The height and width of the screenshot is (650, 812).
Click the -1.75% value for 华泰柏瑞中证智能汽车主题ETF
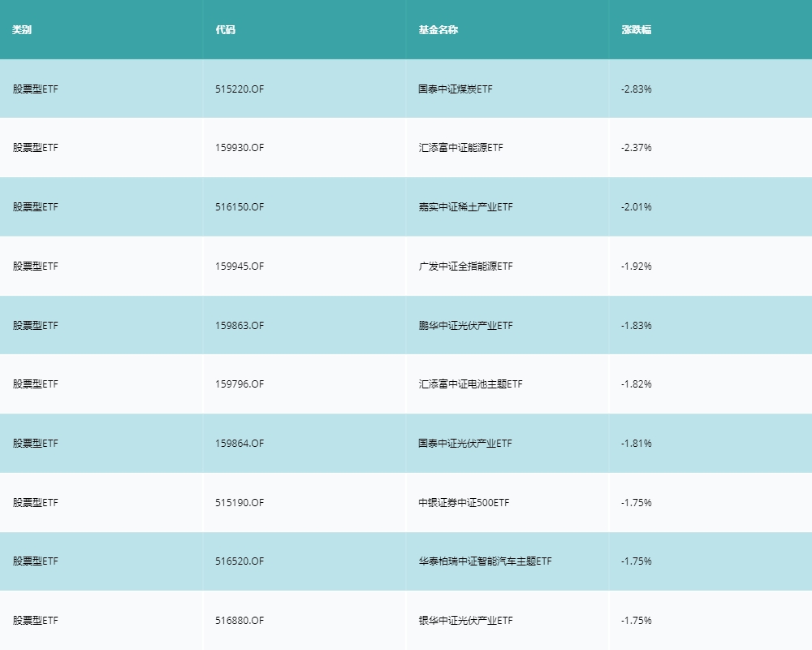[637, 561]
